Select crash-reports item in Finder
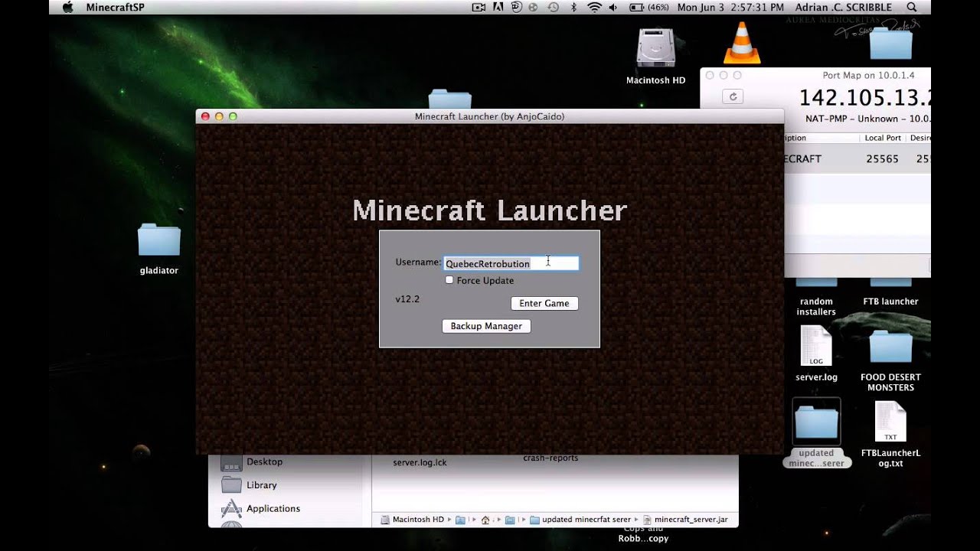The width and height of the screenshot is (980, 551). click(550, 458)
